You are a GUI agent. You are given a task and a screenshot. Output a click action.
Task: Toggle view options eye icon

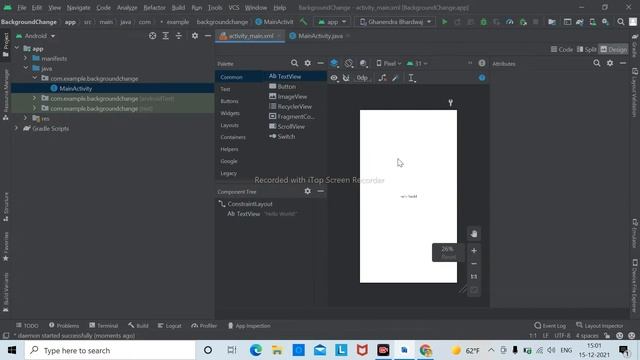(334, 78)
